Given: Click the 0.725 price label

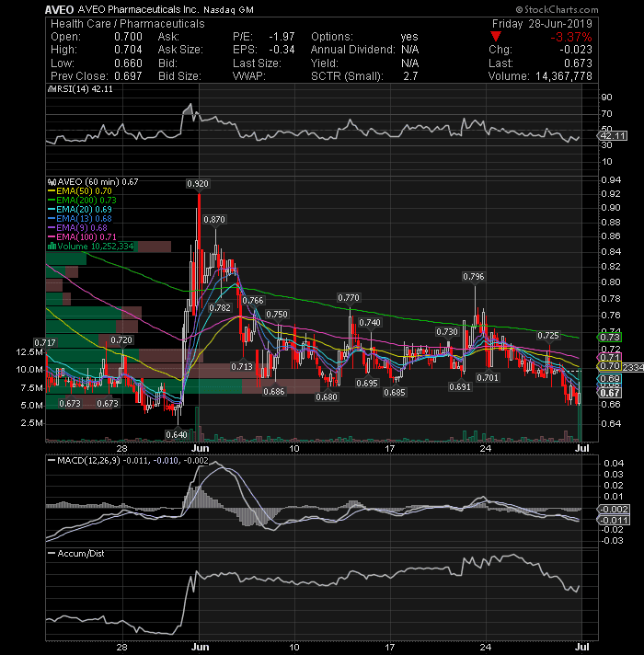Looking at the screenshot, I should point(548,336).
